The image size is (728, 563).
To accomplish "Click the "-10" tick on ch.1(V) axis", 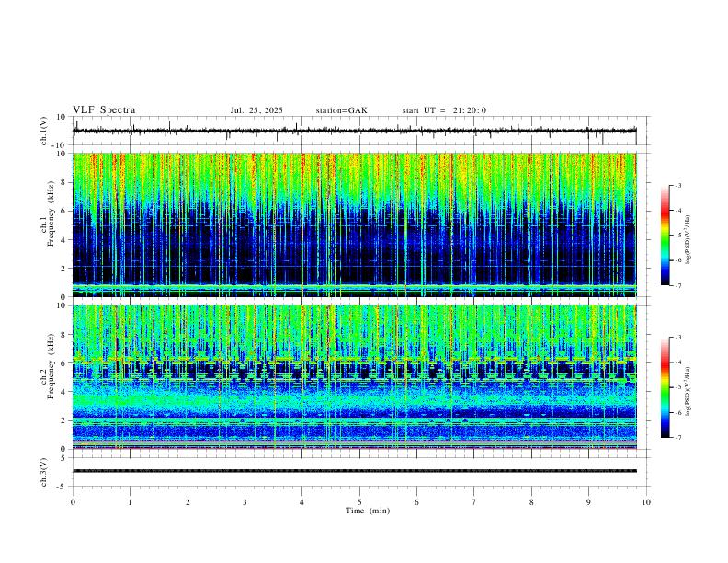I will click(60, 145).
